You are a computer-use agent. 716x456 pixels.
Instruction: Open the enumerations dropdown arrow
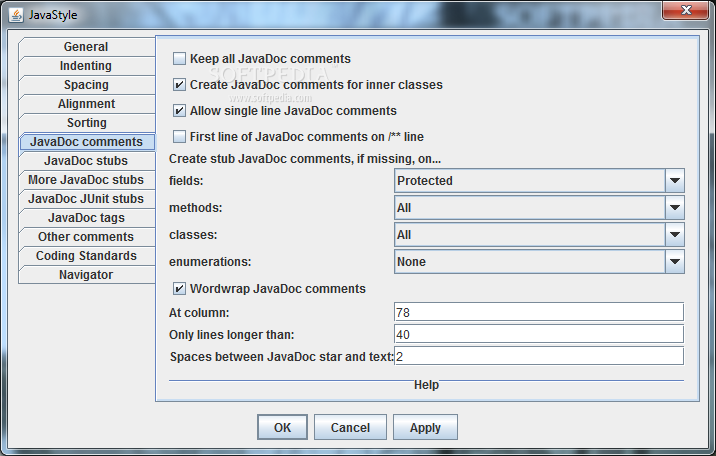(674, 262)
